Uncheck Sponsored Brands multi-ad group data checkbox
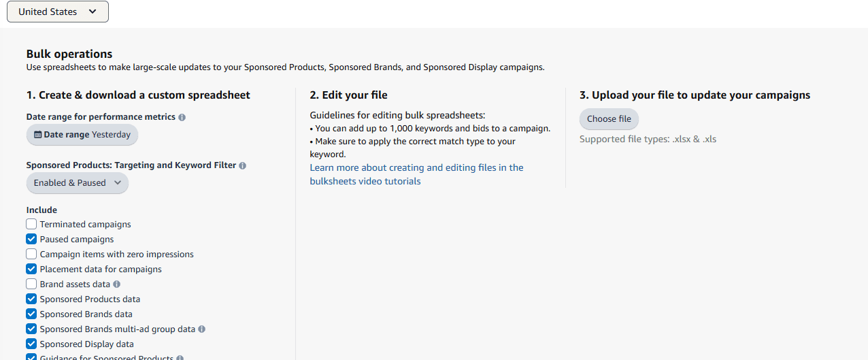868x360 pixels. [x=31, y=329]
